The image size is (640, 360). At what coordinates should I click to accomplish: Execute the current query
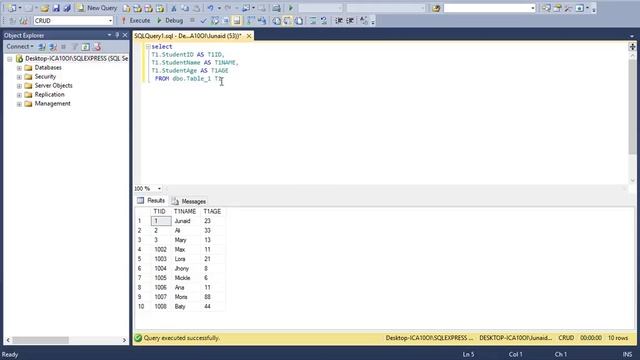(x=136, y=20)
